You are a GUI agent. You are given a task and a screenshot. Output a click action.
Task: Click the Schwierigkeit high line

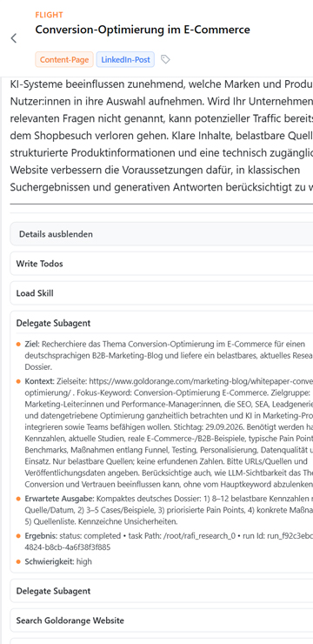(x=58, y=561)
